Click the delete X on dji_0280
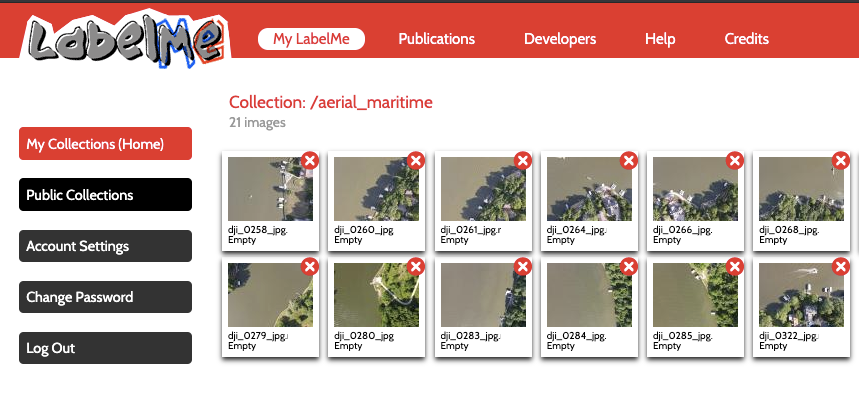The width and height of the screenshot is (859, 397). click(x=416, y=267)
